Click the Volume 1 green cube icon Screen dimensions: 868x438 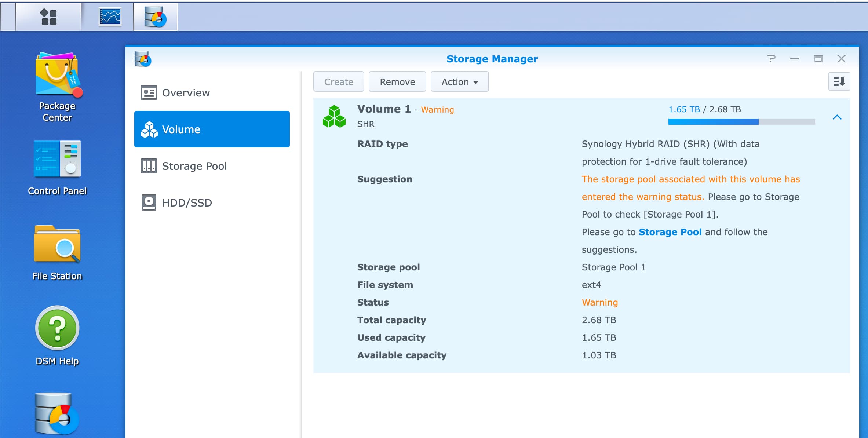[334, 116]
